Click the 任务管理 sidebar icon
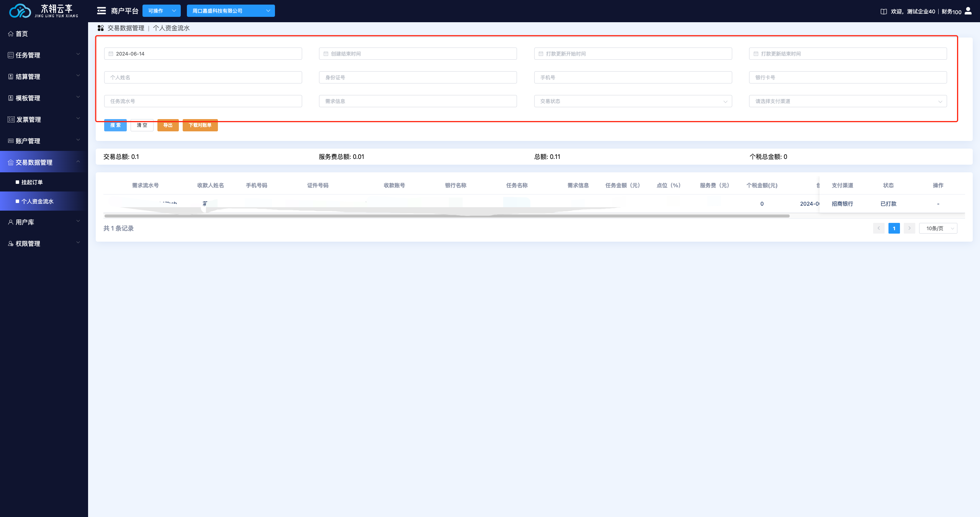Screen dimensions: 980x517 (x=11, y=55)
